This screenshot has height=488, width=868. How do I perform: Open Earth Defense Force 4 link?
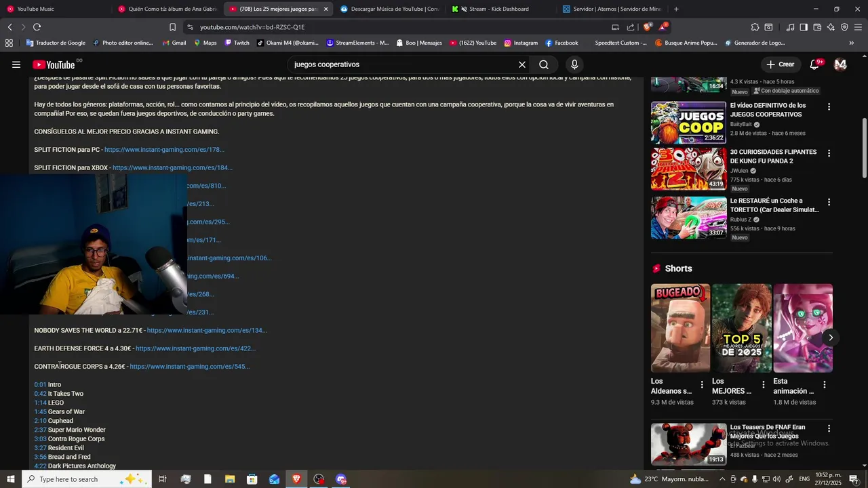click(195, 348)
